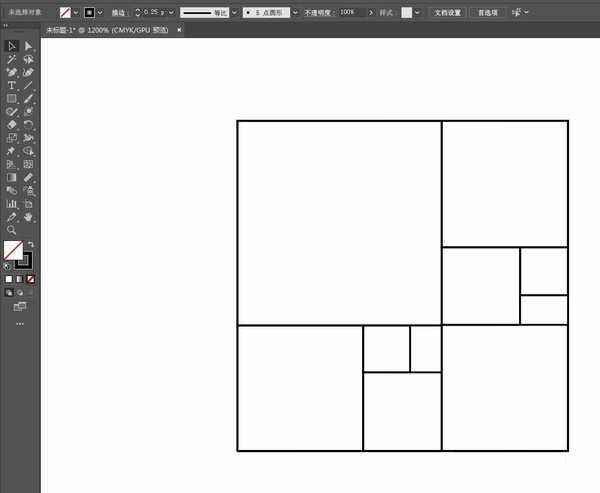Reset to default fill and stroke

click(9, 267)
